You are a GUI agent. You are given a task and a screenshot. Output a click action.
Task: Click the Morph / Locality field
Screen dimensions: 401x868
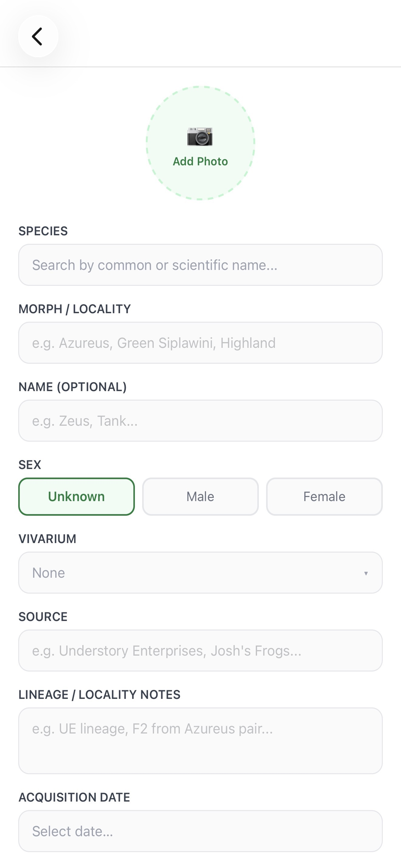point(200,343)
